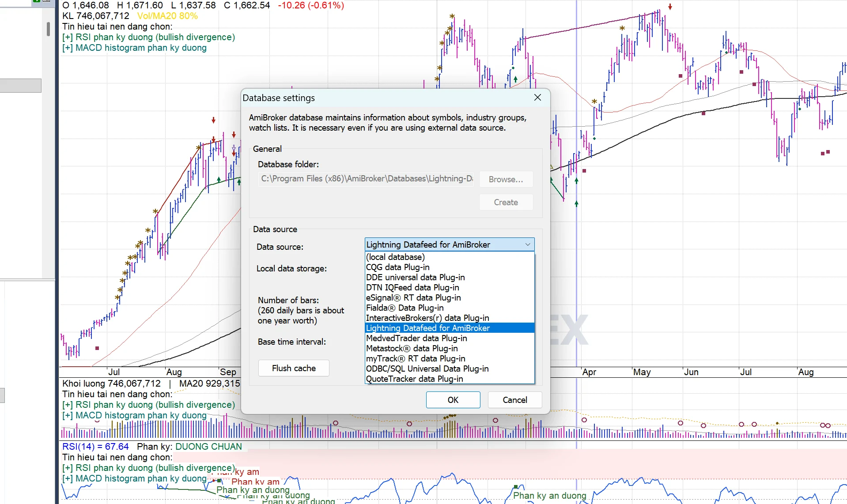Click the MA20 929,315 volume label

(x=209, y=384)
